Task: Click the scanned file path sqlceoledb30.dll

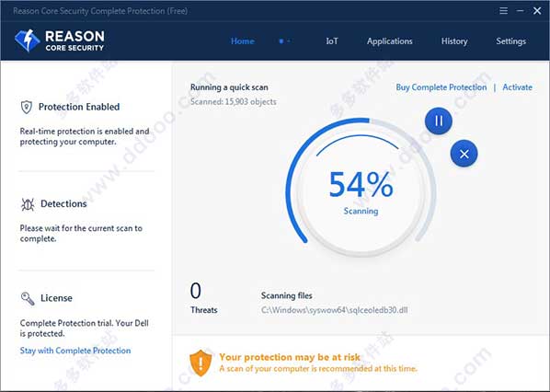Action: pyautogui.click(x=334, y=310)
